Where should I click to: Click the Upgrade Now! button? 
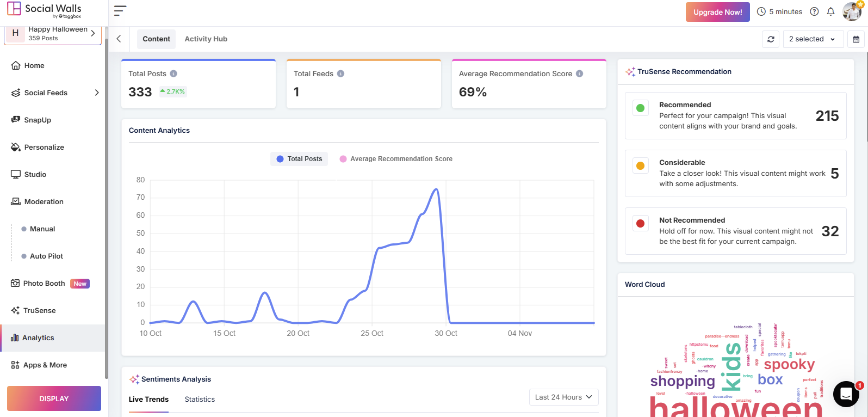click(x=717, y=12)
